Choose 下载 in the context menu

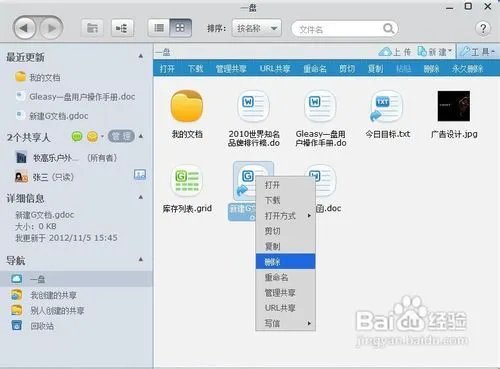coord(285,200)
